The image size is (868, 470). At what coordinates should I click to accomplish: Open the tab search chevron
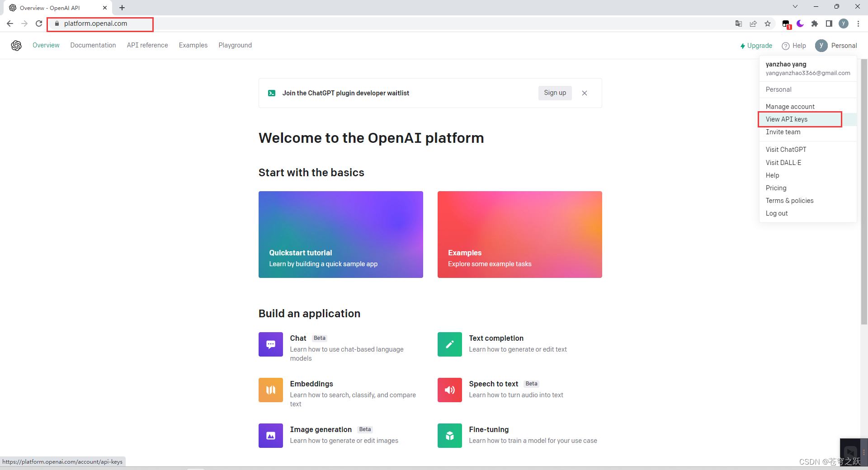tap(795, 6)
